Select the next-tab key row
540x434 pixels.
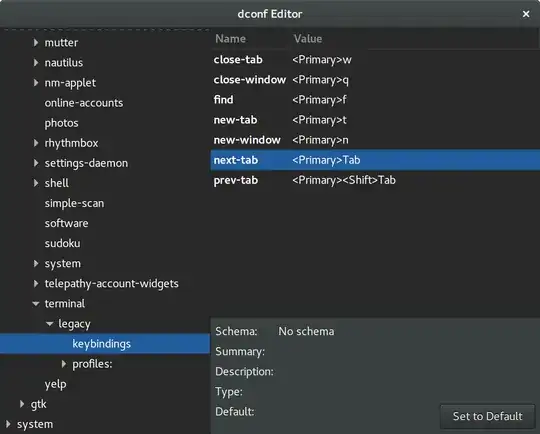375,160
